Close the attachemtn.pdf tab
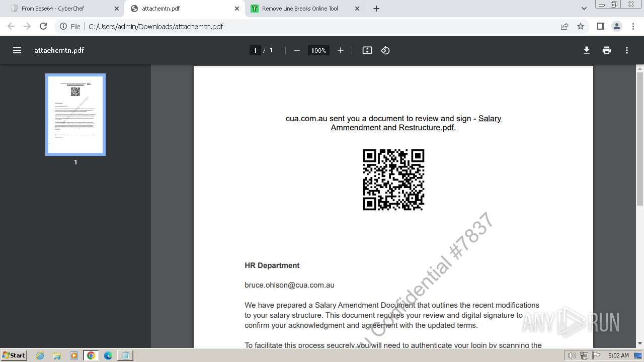 click(237, 9)
